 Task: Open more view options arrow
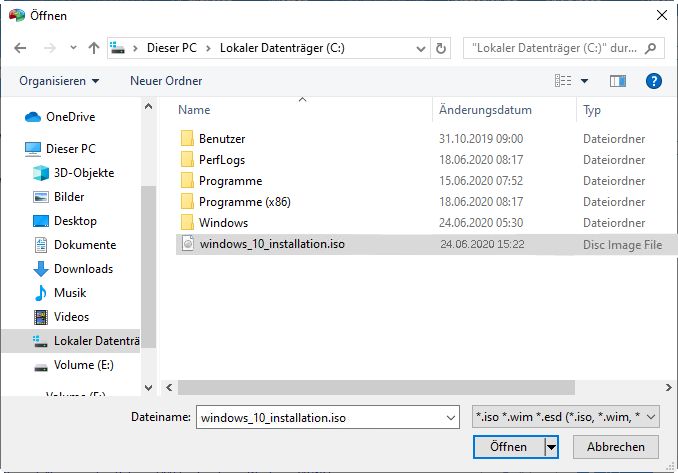coord(584,81)
